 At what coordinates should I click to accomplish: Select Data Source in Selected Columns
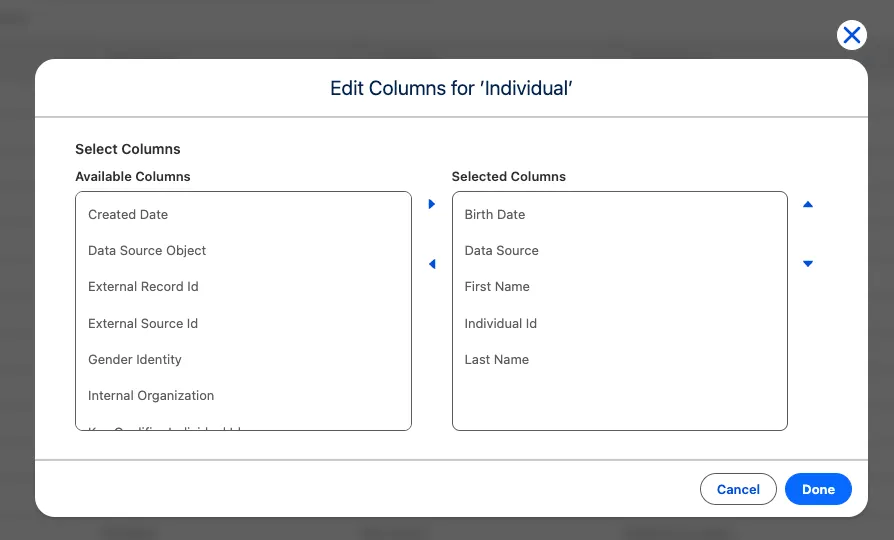pyautogui.click(x=502, y=250)
